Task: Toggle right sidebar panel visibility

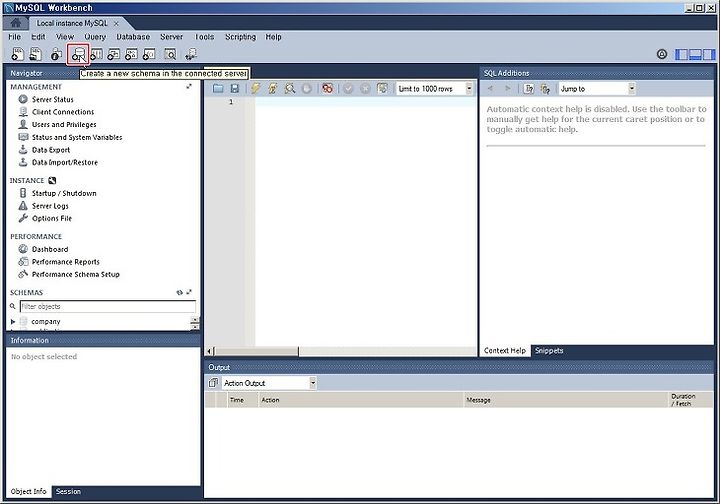Action: [x=709, y=54]
